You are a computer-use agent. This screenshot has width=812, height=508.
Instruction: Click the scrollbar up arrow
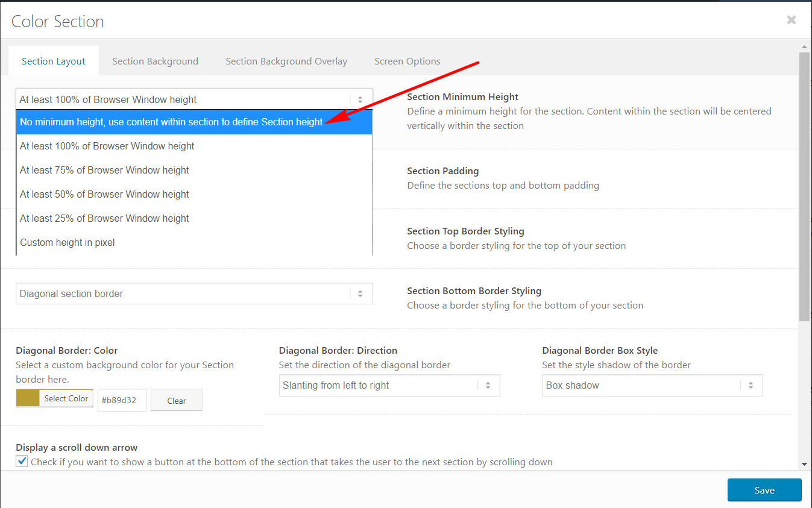coord(804,46)
